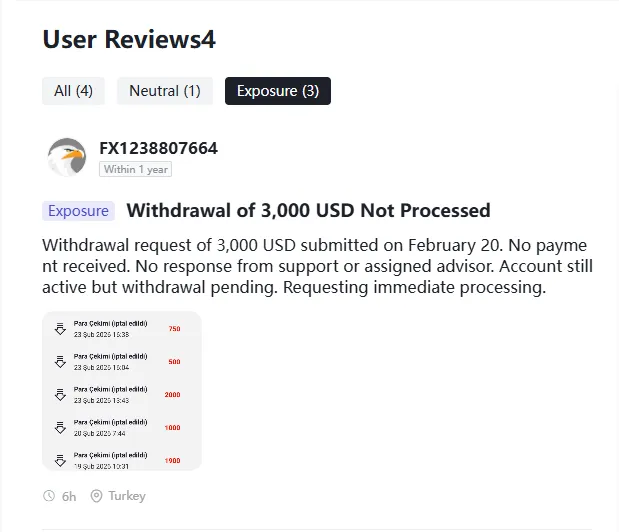The width and height of the screenshot is (619, 532).
Task: Click the purple Exposure tag label
Action: coord(78,211)
